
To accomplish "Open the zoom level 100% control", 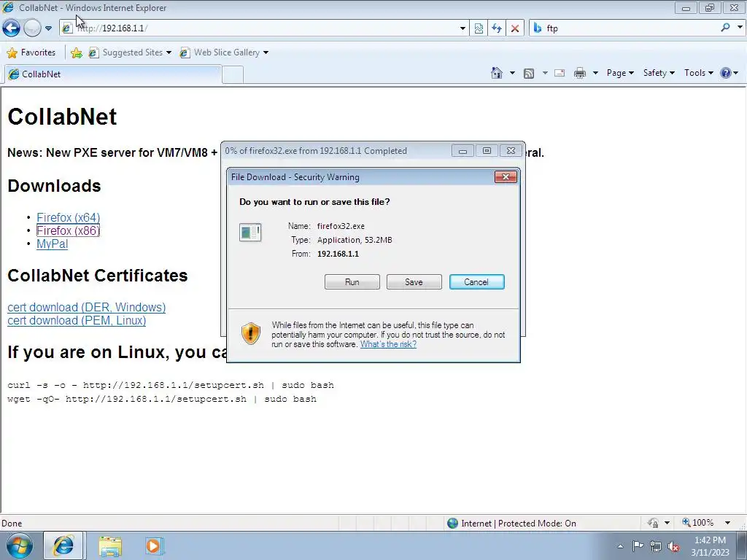I will 698,523.
